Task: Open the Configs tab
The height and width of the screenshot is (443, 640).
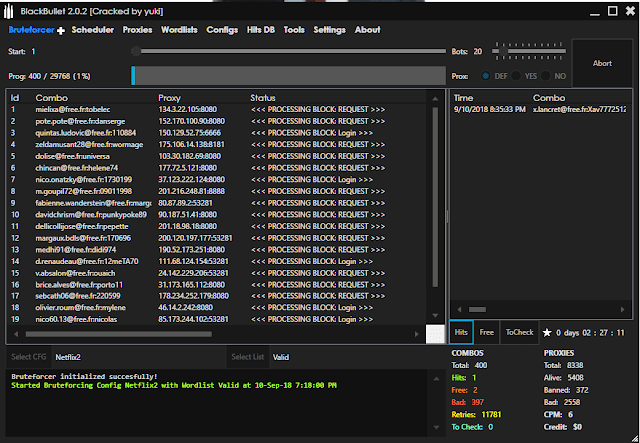Action: click(222, 30)
